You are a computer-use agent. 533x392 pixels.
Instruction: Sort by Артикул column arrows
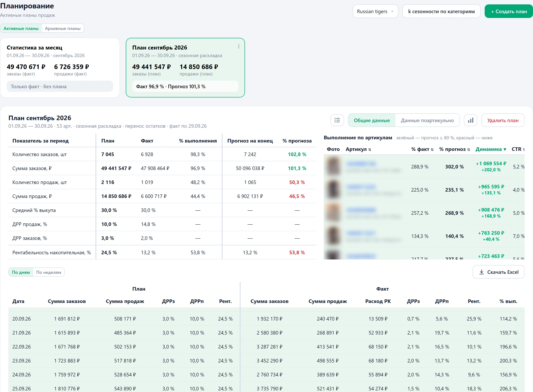[369, 149]
